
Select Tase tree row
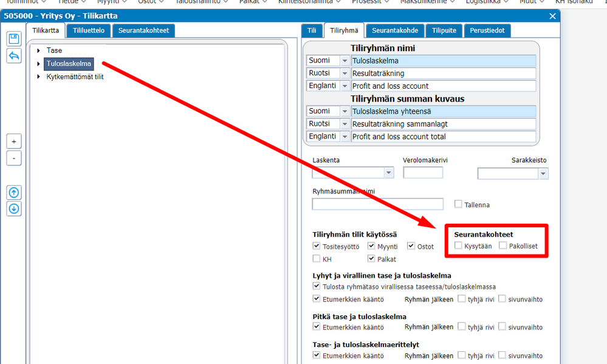[54, 50]
